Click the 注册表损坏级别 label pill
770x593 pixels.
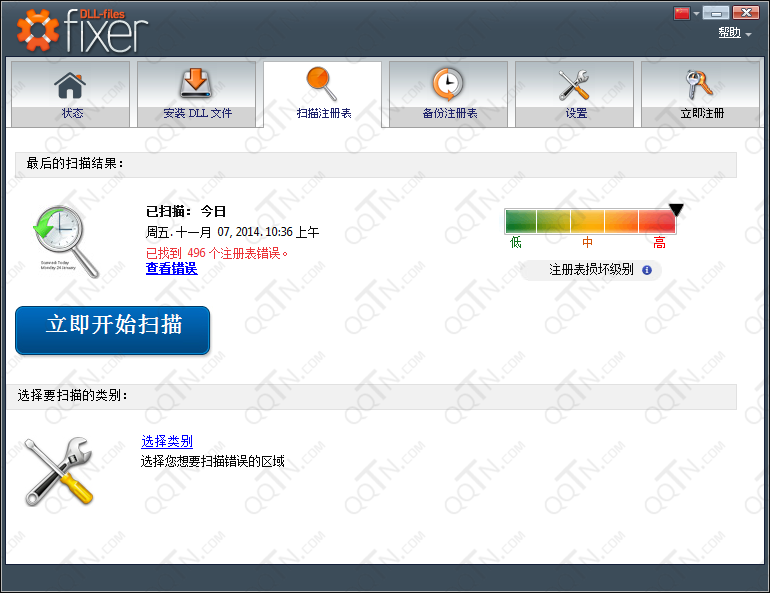(x=591, y=270)
